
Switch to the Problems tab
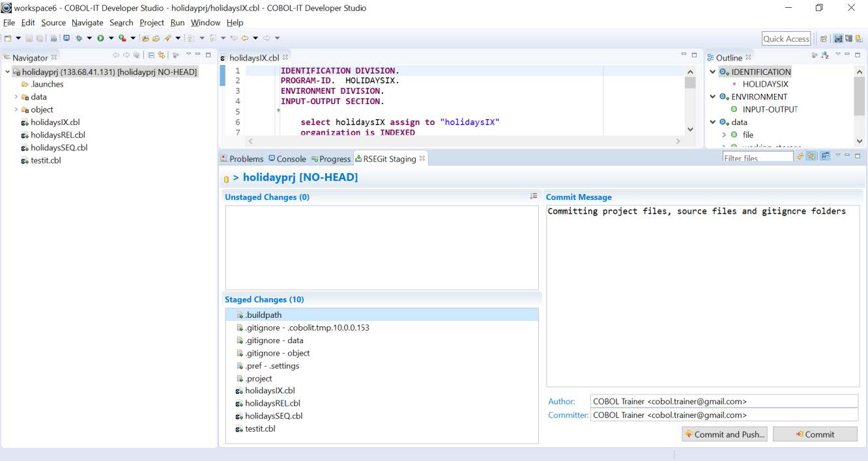tap(247, 158)
